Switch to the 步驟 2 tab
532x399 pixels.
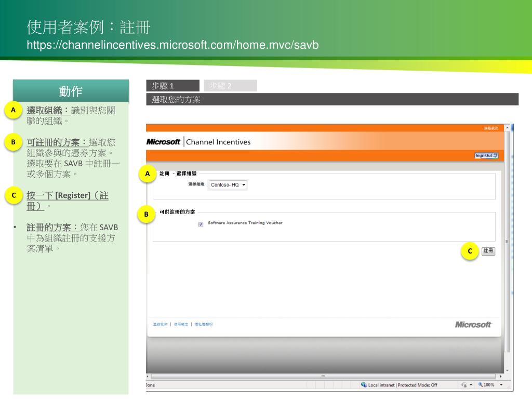click(x=230, y=86)
